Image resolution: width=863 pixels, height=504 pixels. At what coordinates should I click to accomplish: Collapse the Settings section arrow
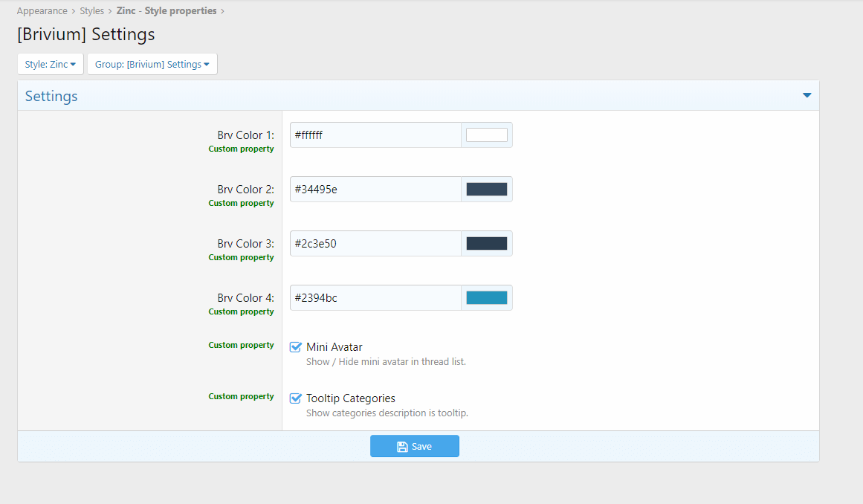coord(807,96)
